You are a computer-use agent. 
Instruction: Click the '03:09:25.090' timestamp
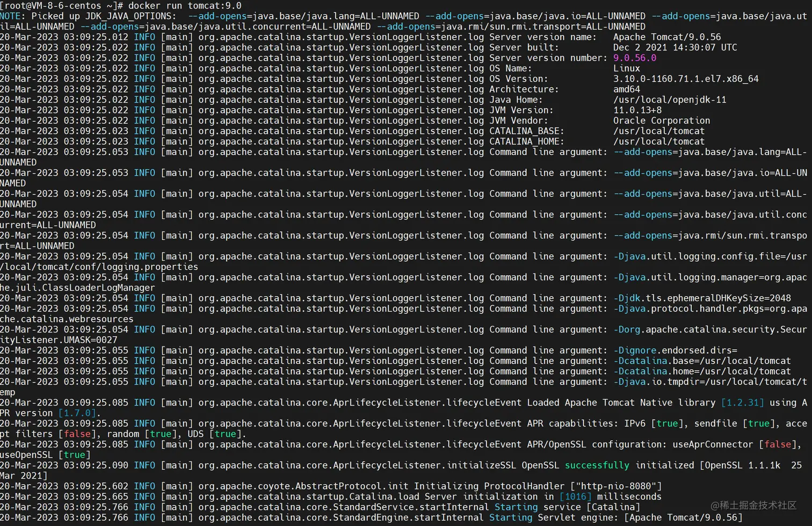[x=96, y=466]
